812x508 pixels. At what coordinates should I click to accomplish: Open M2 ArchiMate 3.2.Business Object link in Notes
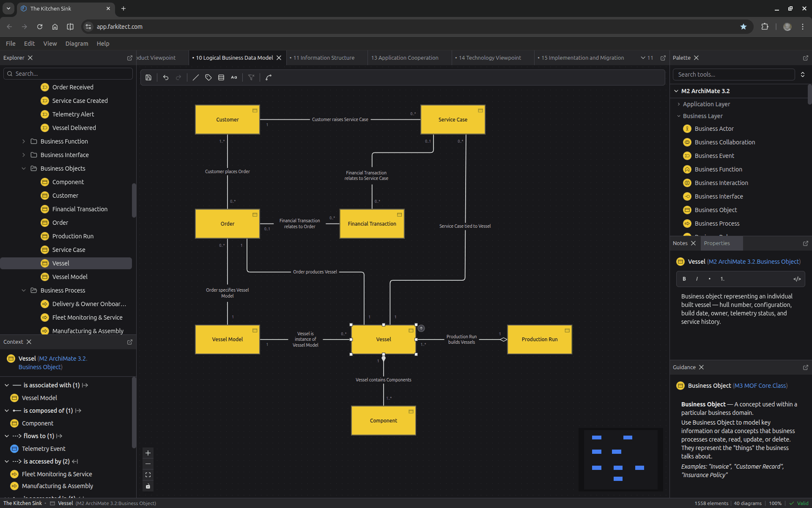click(x=754, y=262)
